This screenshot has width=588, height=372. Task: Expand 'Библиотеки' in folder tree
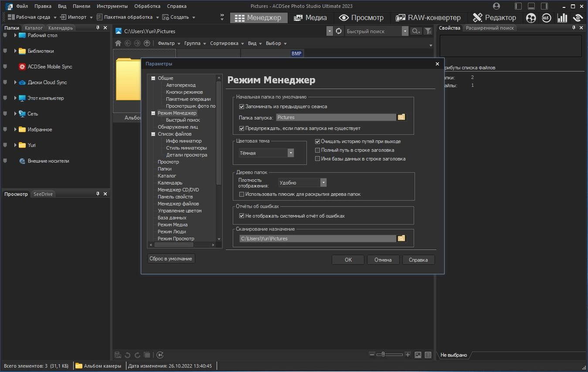tap(15, 51)
